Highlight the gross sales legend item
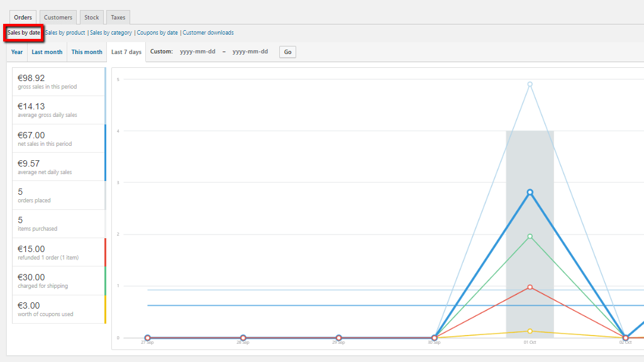 58,82
